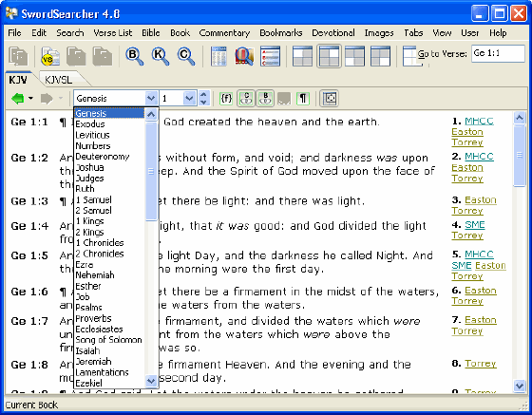Open the Help menu
Screen dimensions: 532x415
point(498,33)
